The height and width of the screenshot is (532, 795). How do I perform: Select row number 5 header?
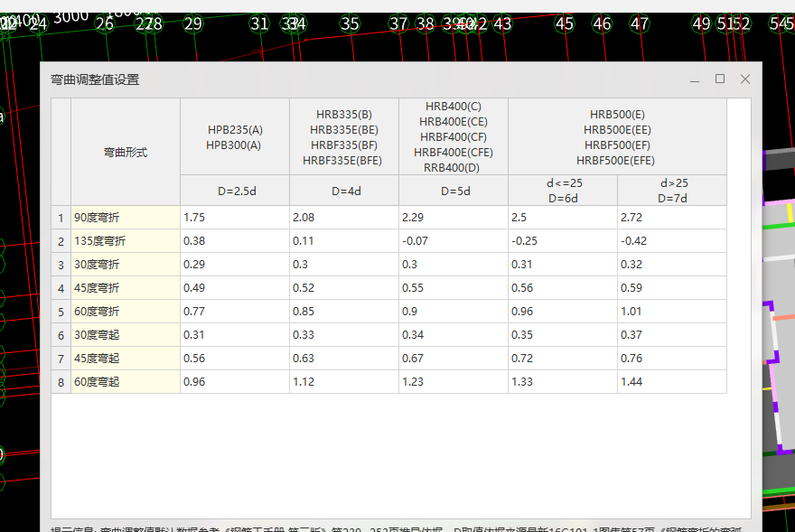point(61,312)
